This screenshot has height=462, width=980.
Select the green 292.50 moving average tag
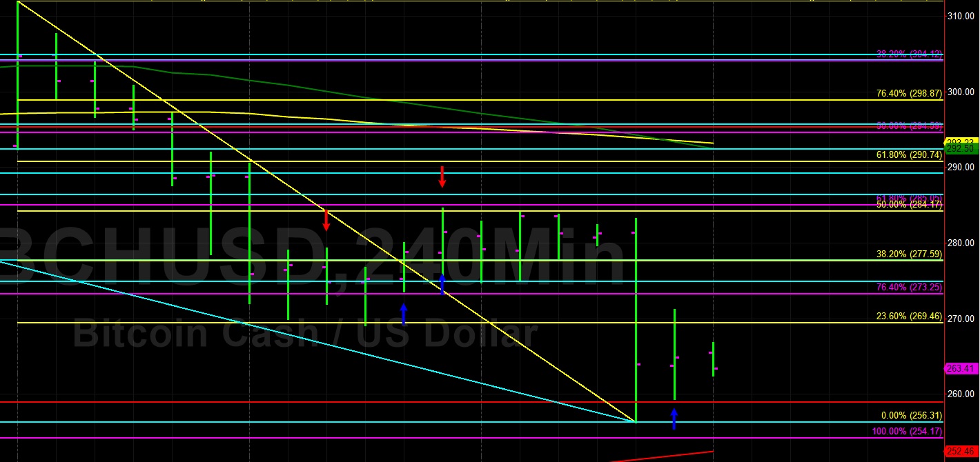click(x=961, y=148)
